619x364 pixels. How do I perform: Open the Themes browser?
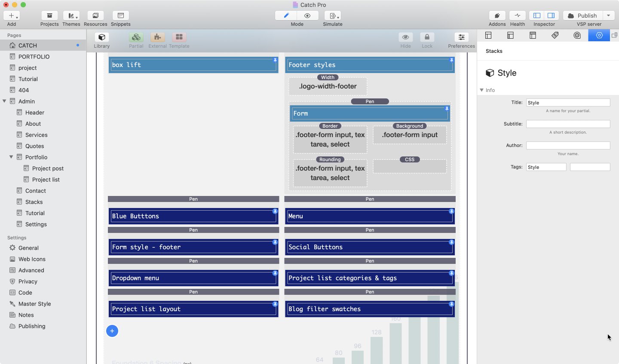click(x=71, y=16)
